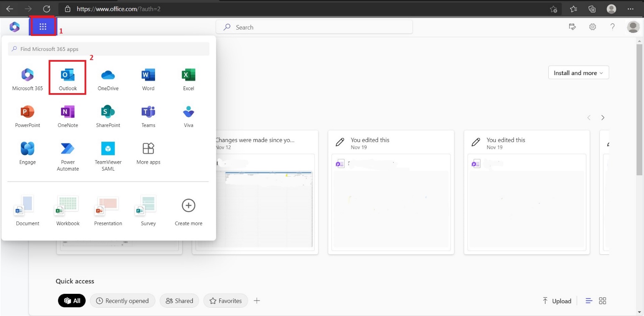Show previous recommended files
This screenshot has height=316, width=644.
click(589, 118)
